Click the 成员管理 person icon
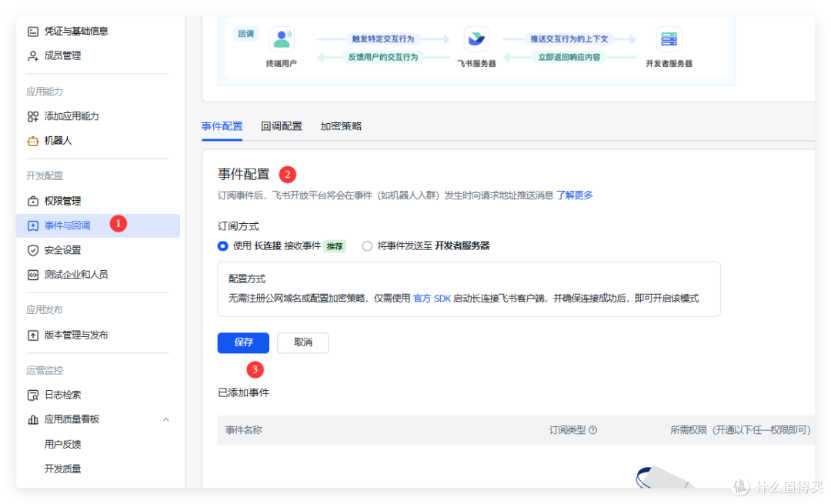 (x=33, y=55)
